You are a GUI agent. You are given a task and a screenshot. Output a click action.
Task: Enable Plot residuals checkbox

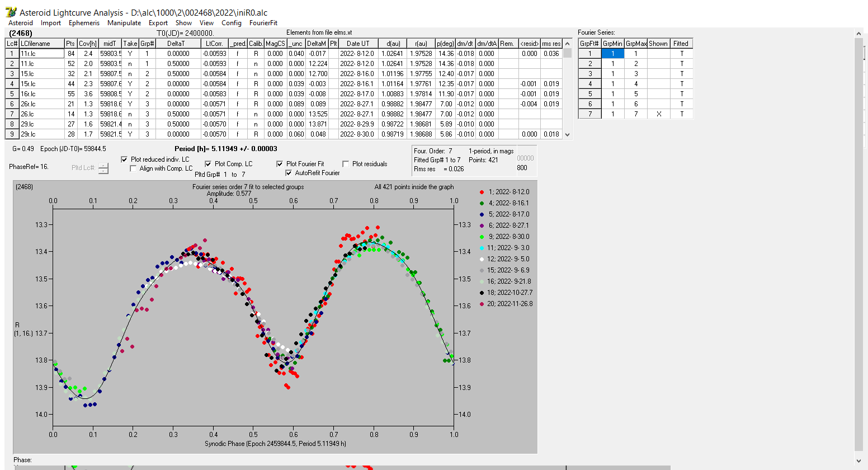(346, 164)
